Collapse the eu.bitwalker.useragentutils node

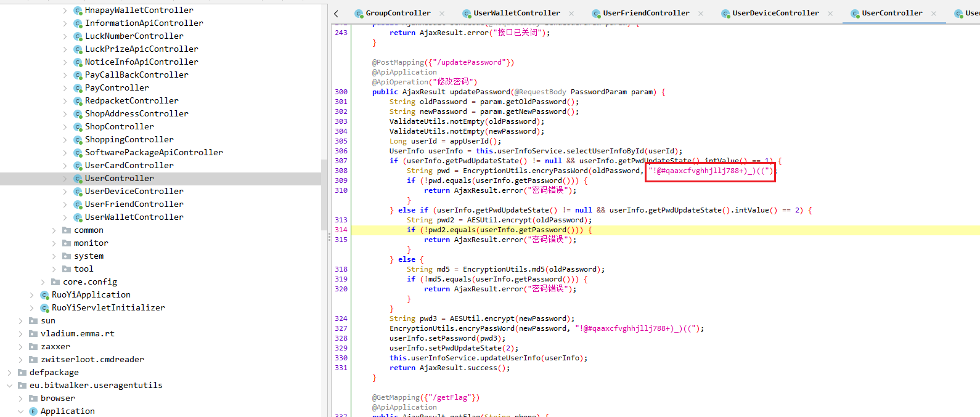[10, 386]
